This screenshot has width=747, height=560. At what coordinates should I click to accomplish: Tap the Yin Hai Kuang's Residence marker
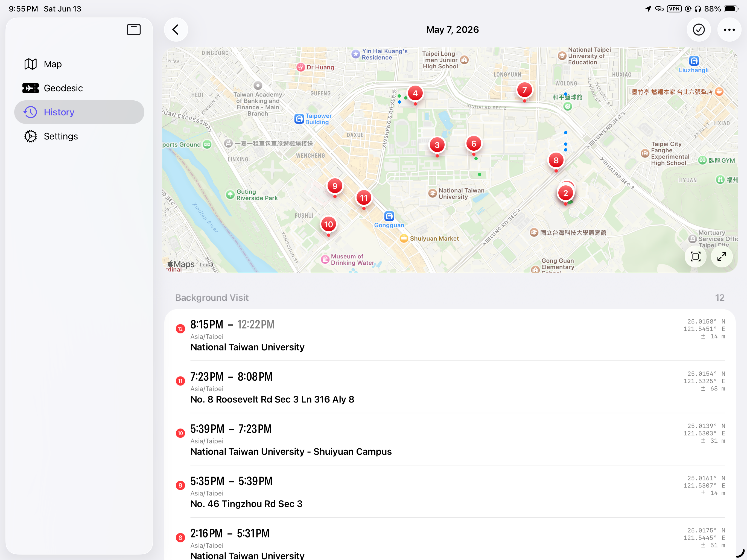point(356,54)
